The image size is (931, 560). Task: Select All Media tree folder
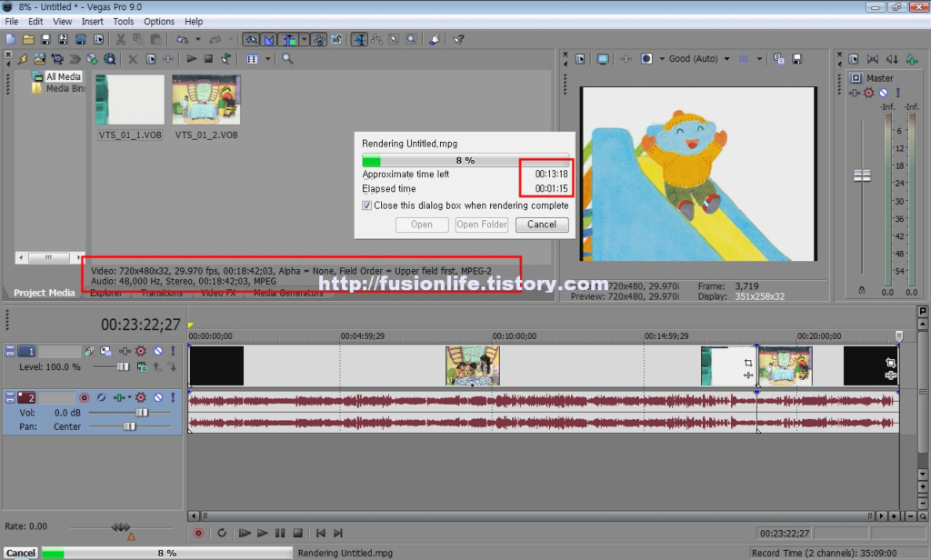click(64, 76)
